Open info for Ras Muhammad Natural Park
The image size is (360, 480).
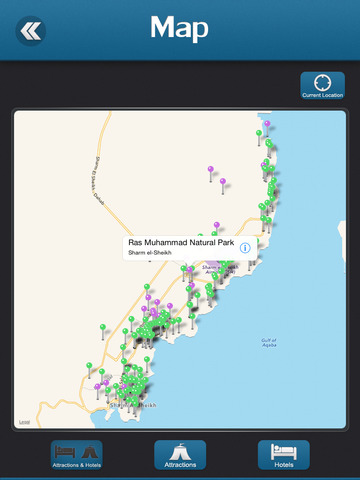pos(245,248)
